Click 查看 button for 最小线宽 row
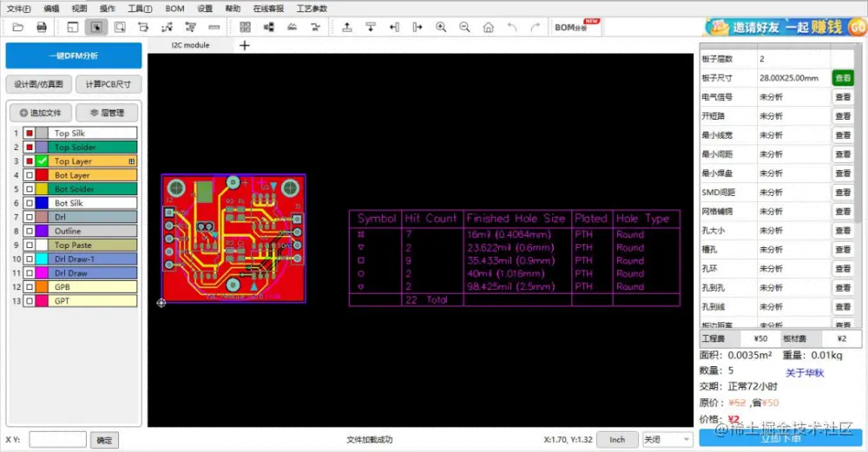 click(x=843, y=135)
